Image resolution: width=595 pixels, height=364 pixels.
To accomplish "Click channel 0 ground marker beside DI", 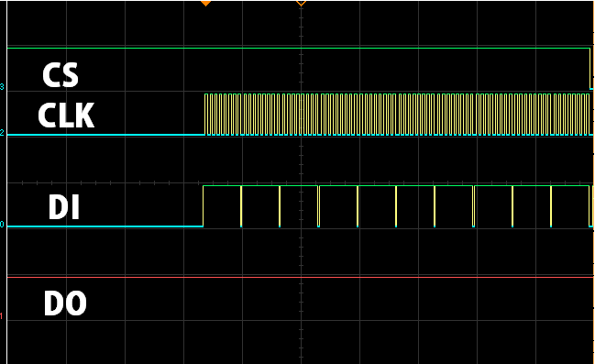I will click(x=2, y=225).
